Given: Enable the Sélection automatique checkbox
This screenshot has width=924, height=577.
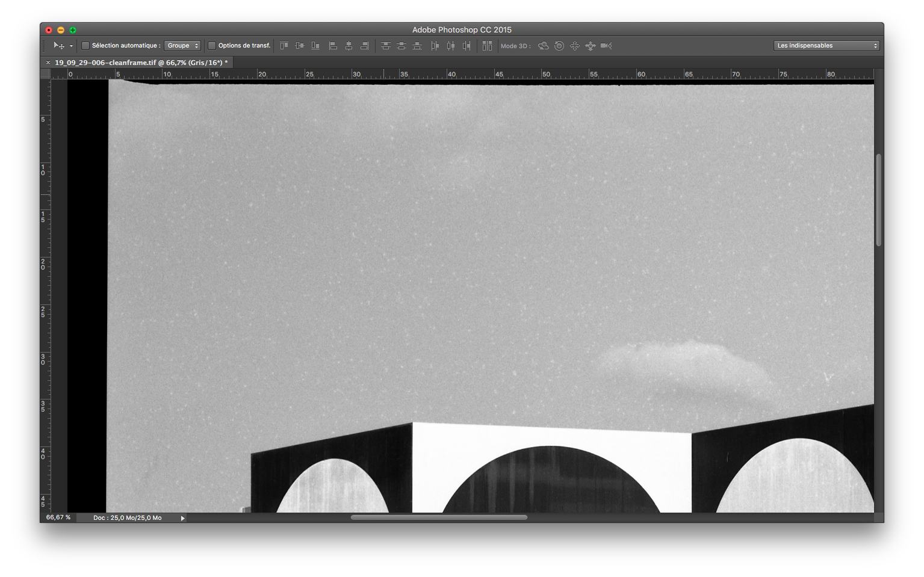Looking at the screenshot, I should point(85,46).
